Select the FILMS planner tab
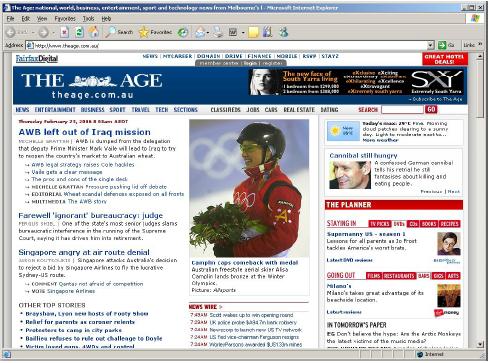Image resolution: width=489 pixels, height=363 pixels. click(x=374, y=276)
